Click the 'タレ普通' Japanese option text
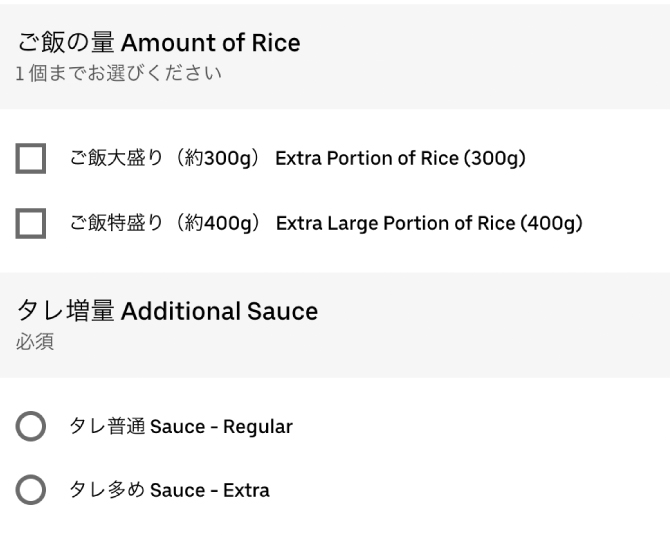The height and width of the screenshot is (536, 670). point(107,427)
